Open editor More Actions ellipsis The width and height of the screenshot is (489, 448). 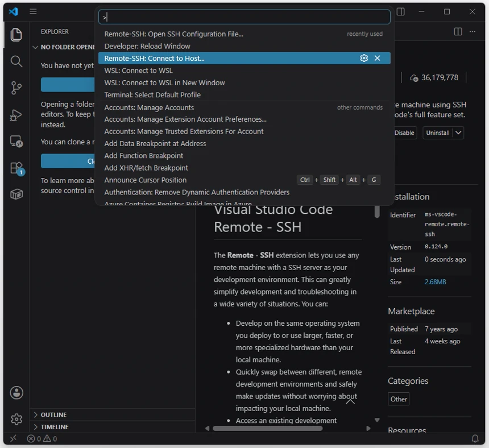pyautogui.click(x=473, y=31)
